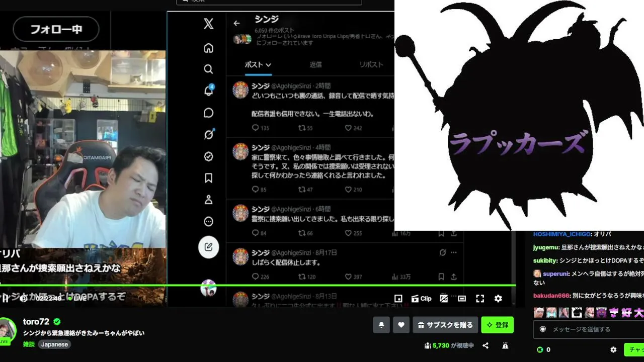Like the post with 242 likes
This screenshot has height=362, width=644.
[x=353, y=128]
